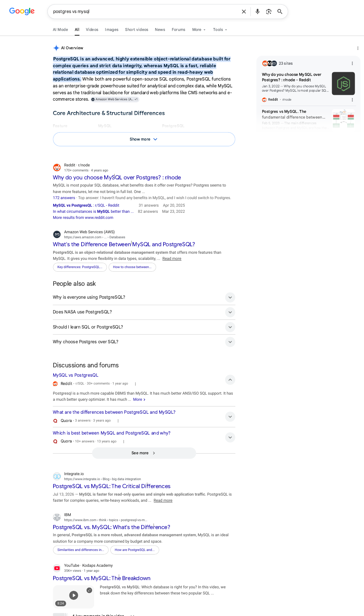Open search by image camera icon
The width and height of the screenshot is (364, 616).
(269, 12)
